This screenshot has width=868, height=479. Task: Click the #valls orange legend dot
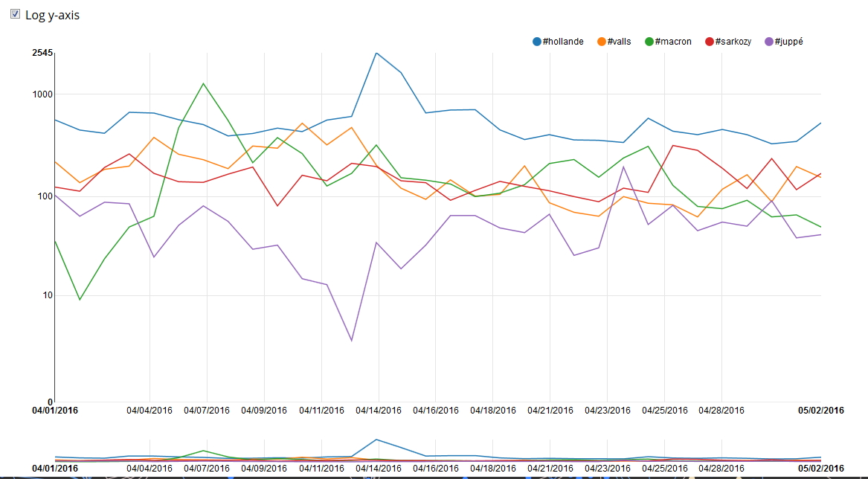click(601, 42)
